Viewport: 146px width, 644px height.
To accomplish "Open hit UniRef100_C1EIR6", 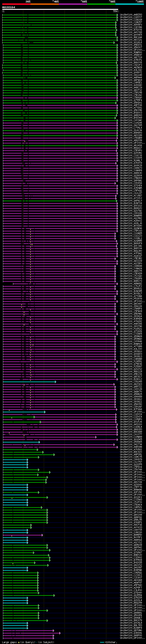I will coord(131,27).
